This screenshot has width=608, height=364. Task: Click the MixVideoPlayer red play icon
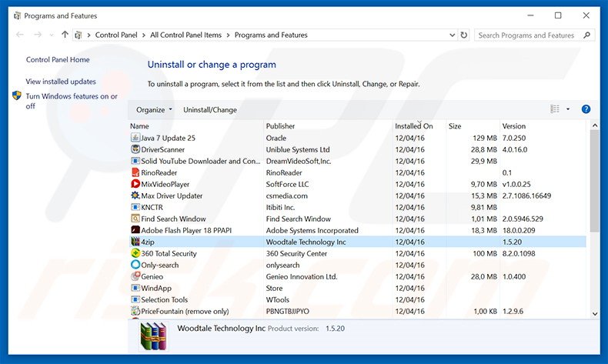pyautogui.click(x=135, y=184)
